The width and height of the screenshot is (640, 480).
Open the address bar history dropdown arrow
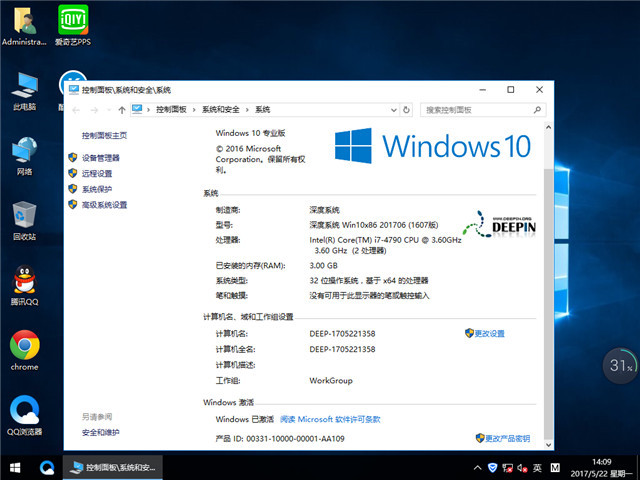(x=393, y=110)
